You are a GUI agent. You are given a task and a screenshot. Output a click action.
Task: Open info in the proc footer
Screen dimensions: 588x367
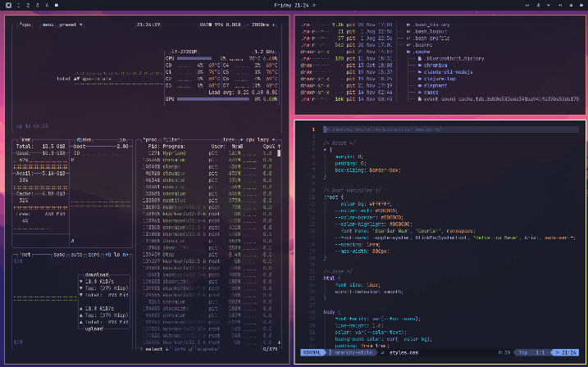180,349
